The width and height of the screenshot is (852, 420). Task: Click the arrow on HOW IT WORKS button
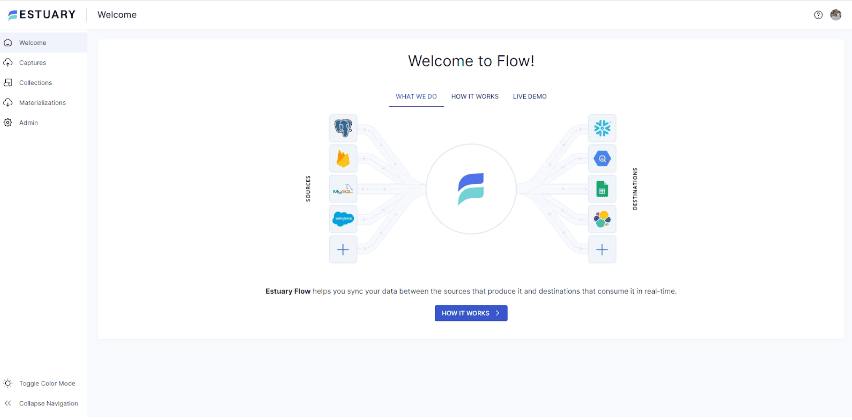[x=498, y=313]
